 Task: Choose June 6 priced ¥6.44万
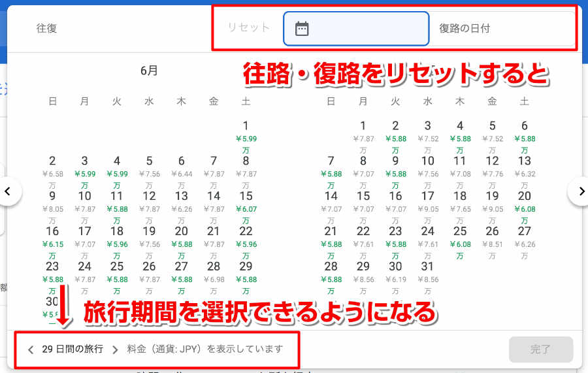pyautogui.click(x=182, y=172)
